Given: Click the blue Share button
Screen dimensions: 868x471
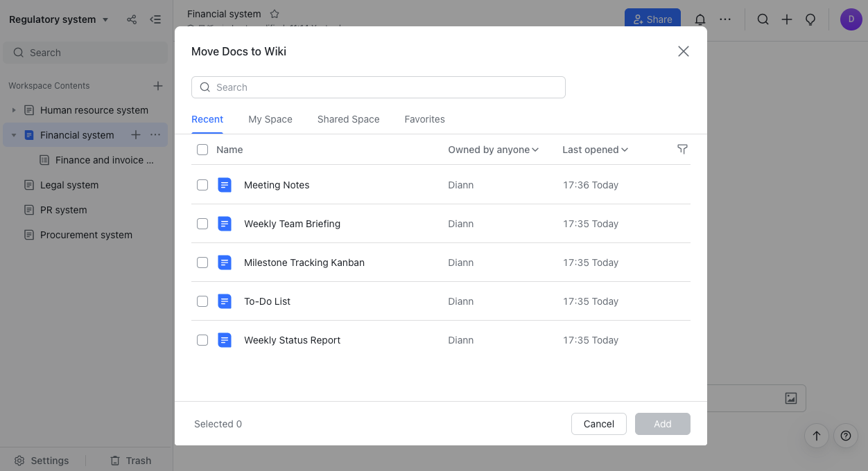Looking at the screenshot, I should click(652, 19).
